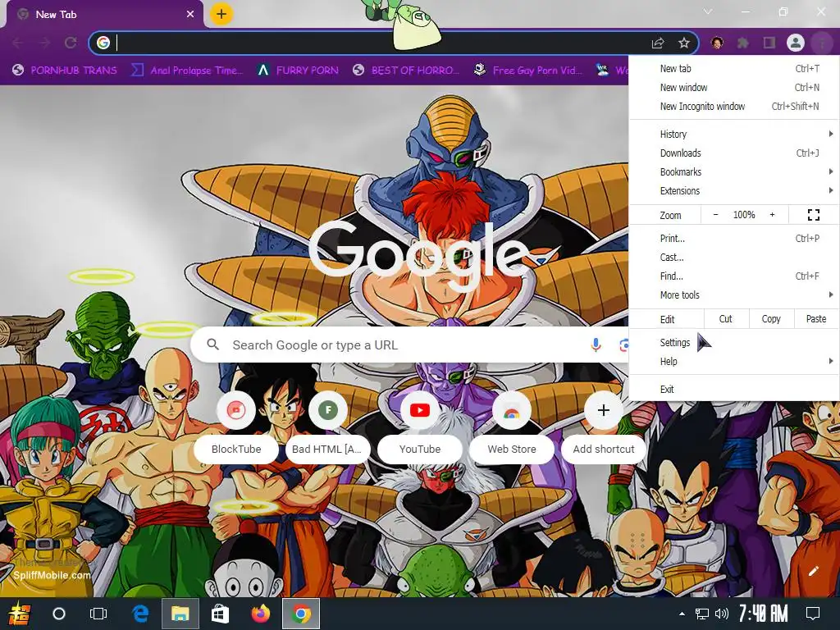Click the volume speaker tray icon
The height and width of the screenshot is (630, 840).
[x=722, y=614]
